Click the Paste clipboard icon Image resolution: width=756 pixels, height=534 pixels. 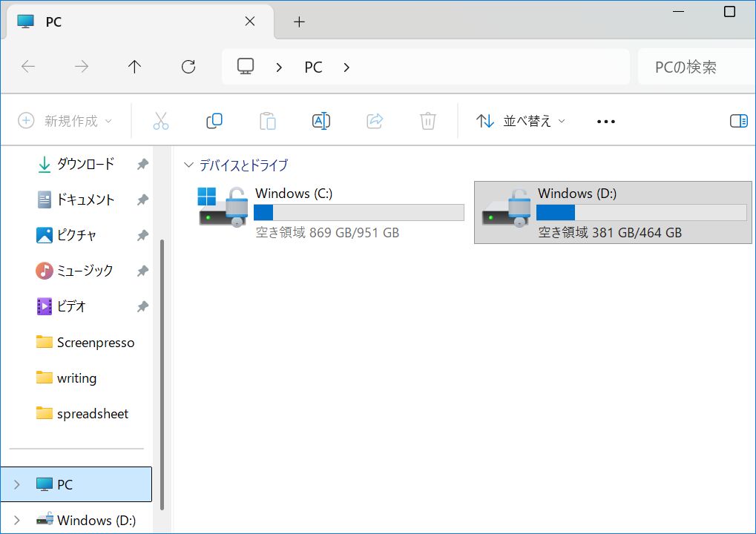coord(268,121)
